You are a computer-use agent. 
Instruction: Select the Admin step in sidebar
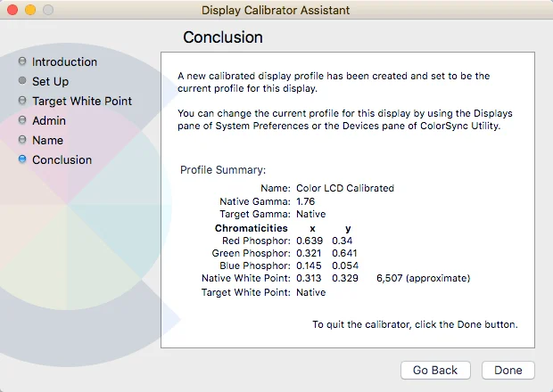[49, 121]
